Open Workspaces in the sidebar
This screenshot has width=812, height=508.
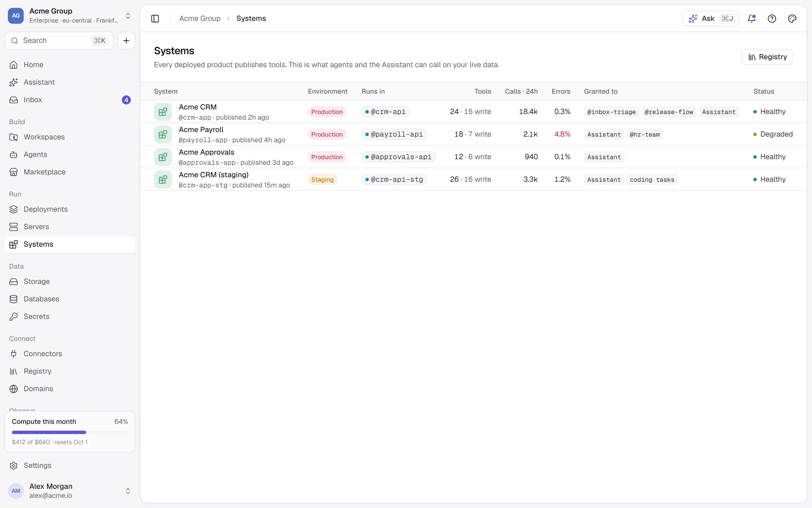click(x=70, y=137)
